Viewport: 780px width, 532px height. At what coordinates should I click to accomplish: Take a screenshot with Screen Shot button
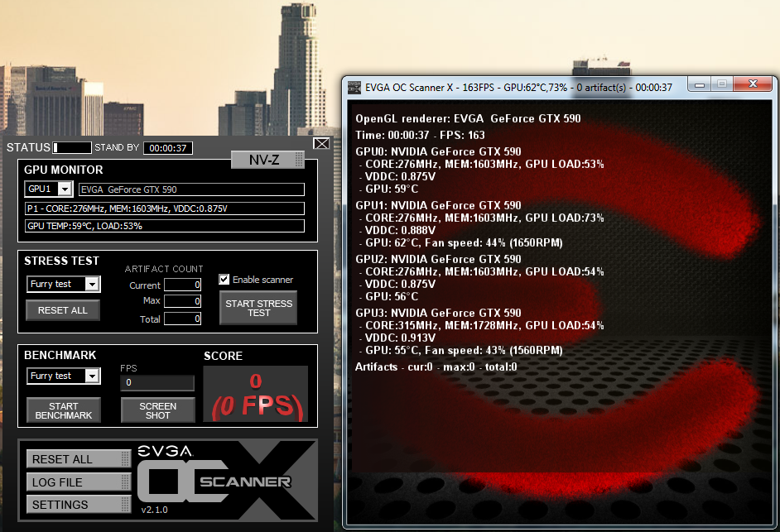[157, 410]
